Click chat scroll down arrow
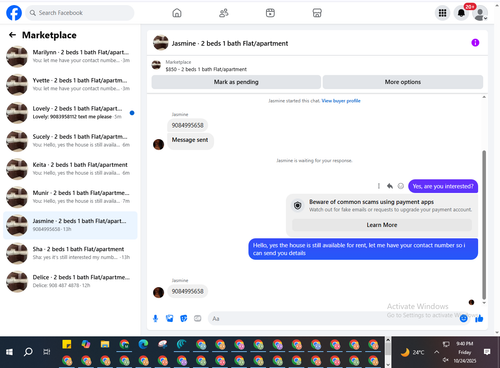This screenshot has width=500, height=368. coord(484,303)
